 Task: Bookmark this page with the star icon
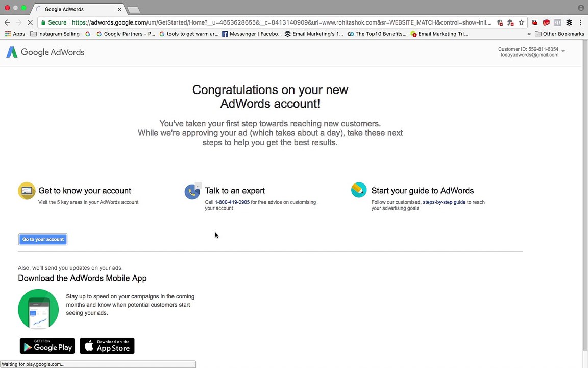521,22
